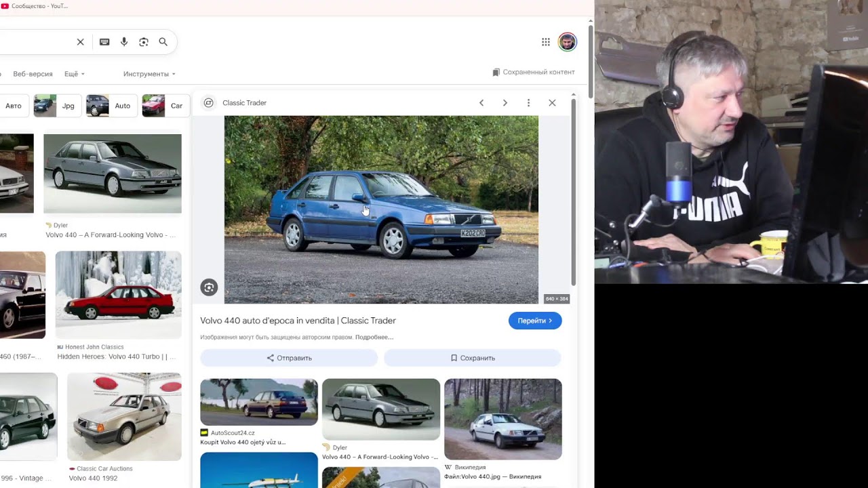The height and width of the screenshot is (488, 868).
Task: Open the AutoScout24.cz related image
Action: click(259, 402)
